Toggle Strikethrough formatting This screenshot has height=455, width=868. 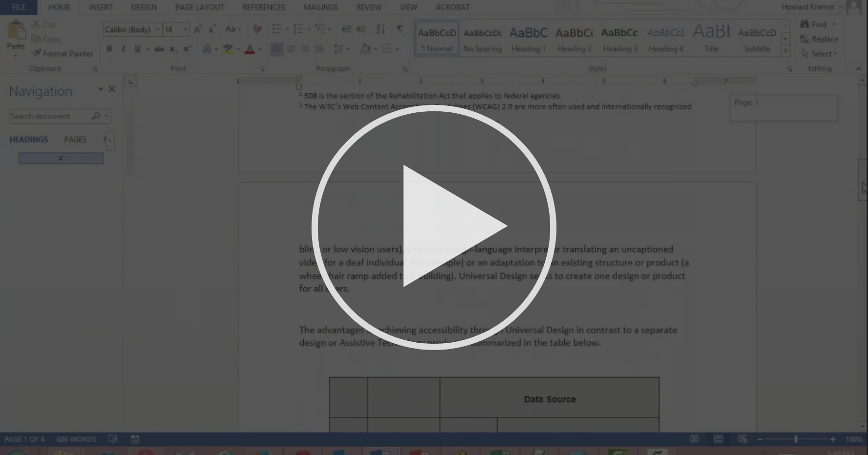click(159, 49)
